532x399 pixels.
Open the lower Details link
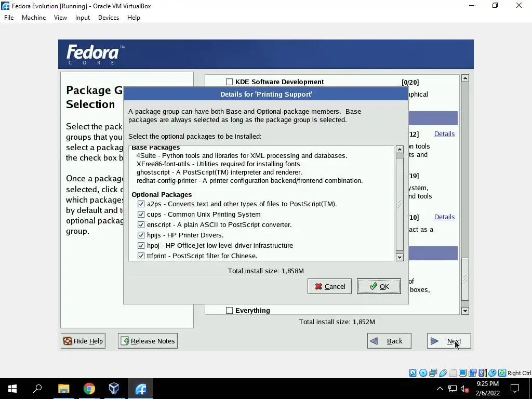tap(444, 217)
